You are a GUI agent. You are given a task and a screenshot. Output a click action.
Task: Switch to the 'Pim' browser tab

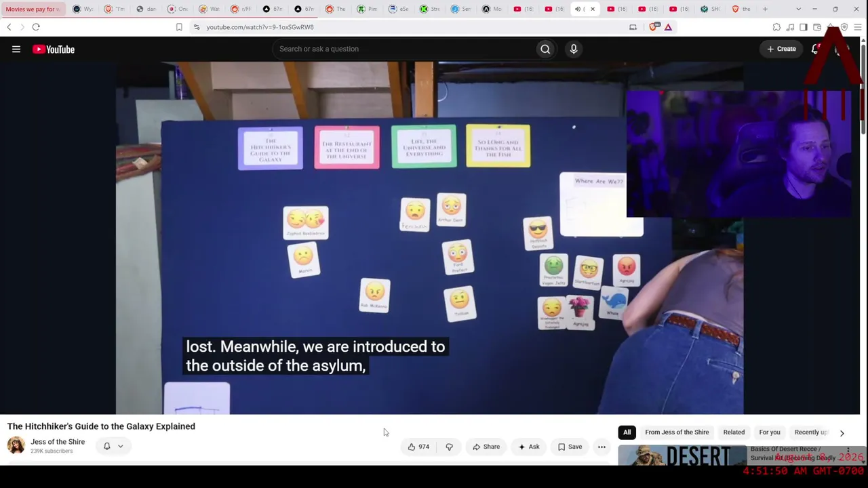[x=368, y=9]
